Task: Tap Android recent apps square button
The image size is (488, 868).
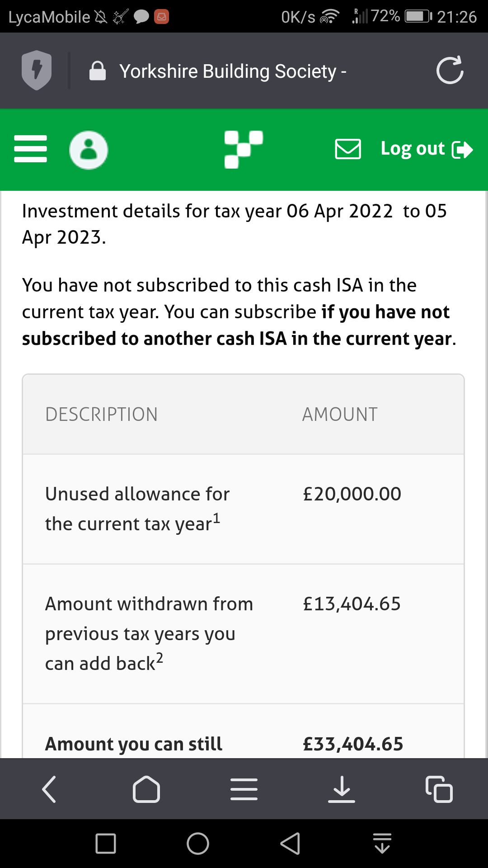Action: click(x=106, y=844)
